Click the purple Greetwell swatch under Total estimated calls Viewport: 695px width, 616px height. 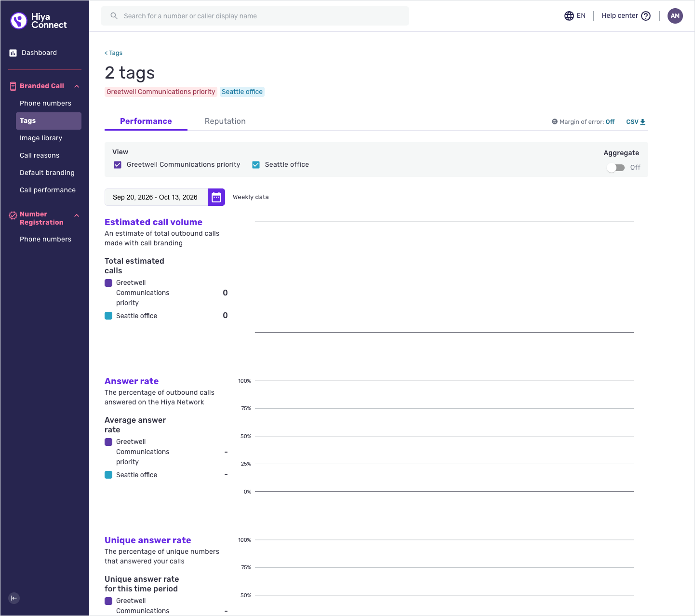tap(108, 283)
